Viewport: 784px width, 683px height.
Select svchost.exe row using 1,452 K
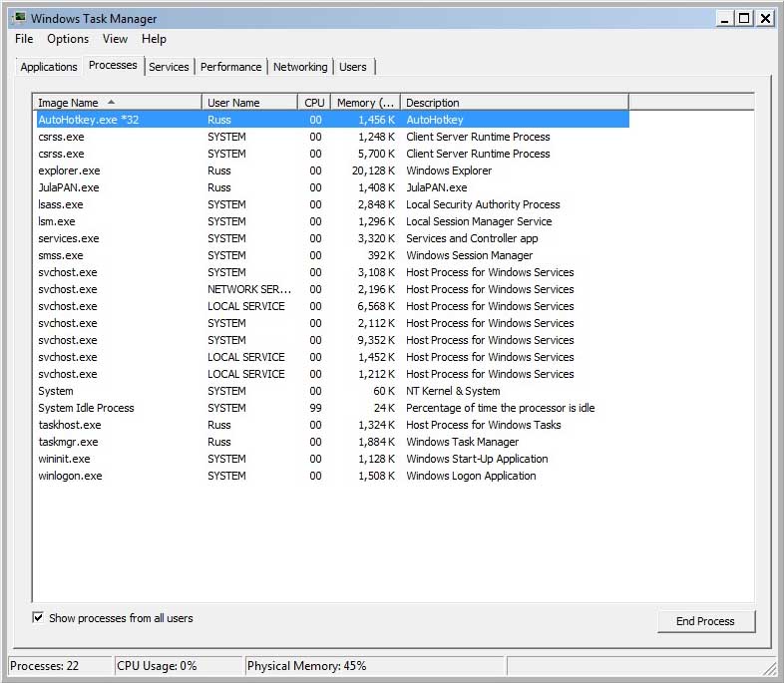pyautogui.click(x=332, y=358)
